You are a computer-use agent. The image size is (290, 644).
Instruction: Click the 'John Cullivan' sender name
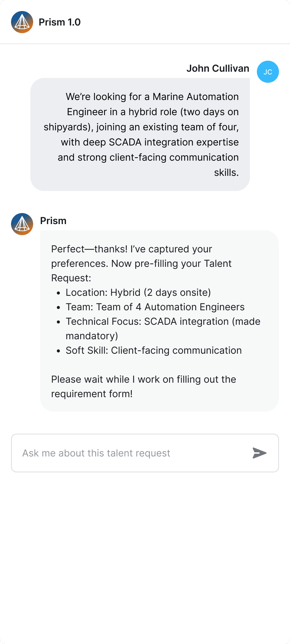pyautogui.click(x=217, y=68)
